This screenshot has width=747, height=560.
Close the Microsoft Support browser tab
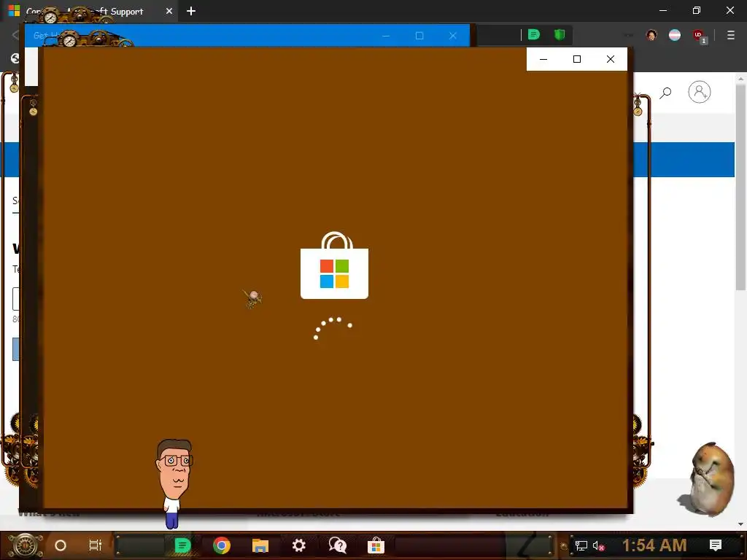[169, 11]
